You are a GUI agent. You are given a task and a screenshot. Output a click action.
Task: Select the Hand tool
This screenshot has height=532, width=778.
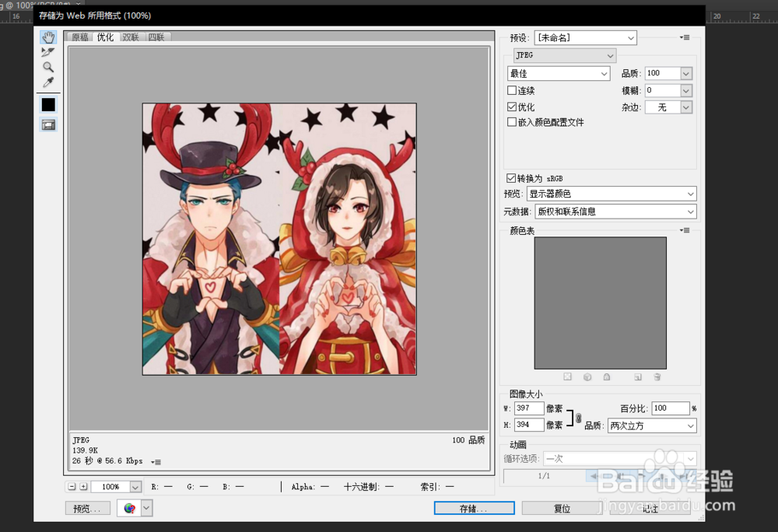(48, 37)
